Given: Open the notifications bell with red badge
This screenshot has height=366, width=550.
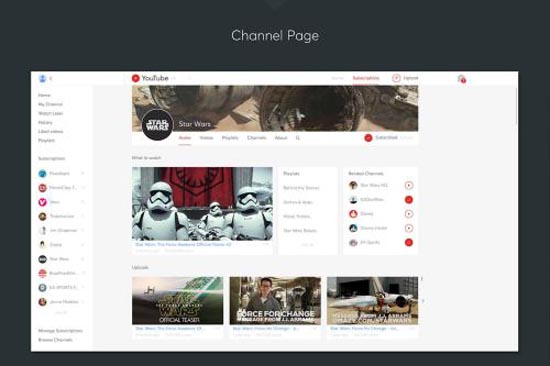Looking at the screenshot, I should coord(462,79).
